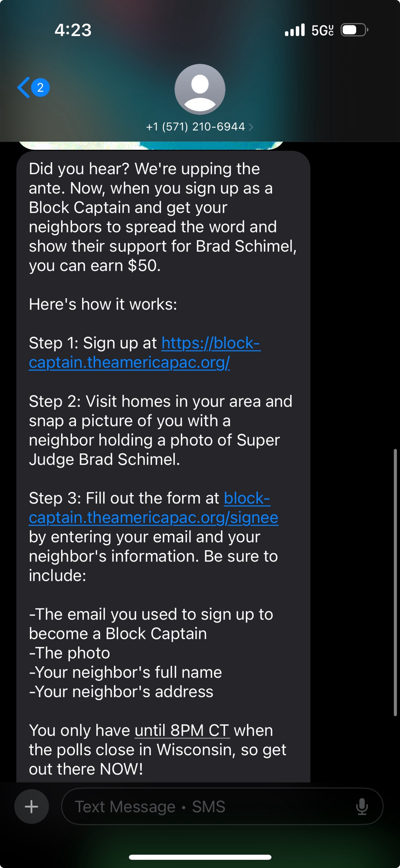
Task: Tap the "Here's how it works:" line
Action: (x=103, y=304)
